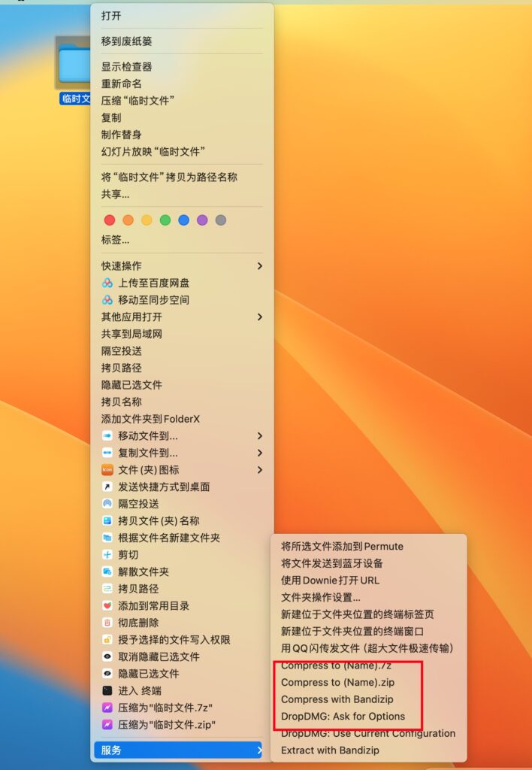Click the new-folder-from-filename icon
This screenshot has width=532, height=770.
(x=107, y=538)
